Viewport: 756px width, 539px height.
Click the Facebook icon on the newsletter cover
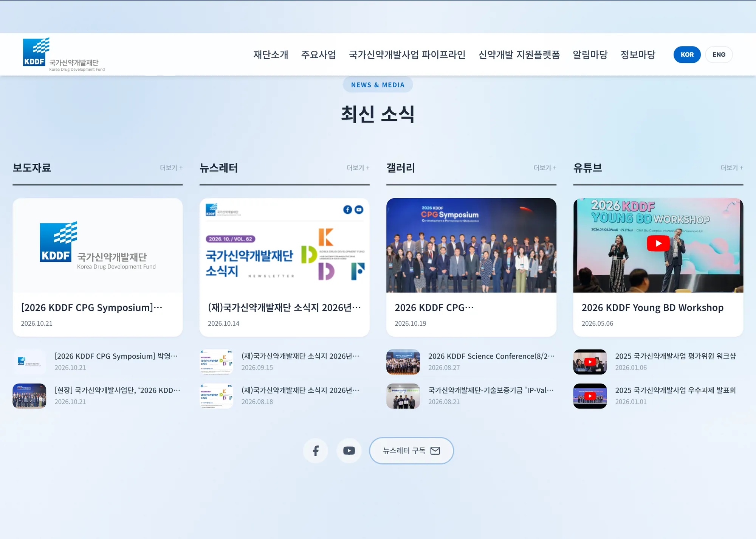pos(347,210)
